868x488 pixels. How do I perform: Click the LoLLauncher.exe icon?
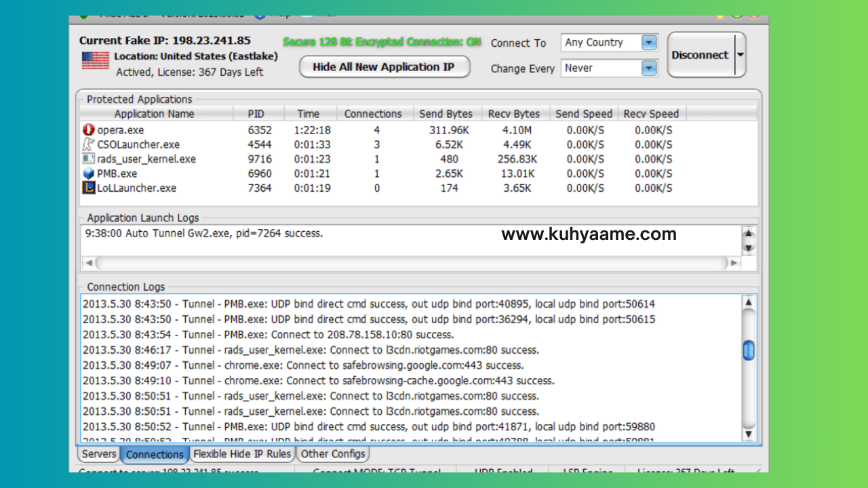pos(88,188)
